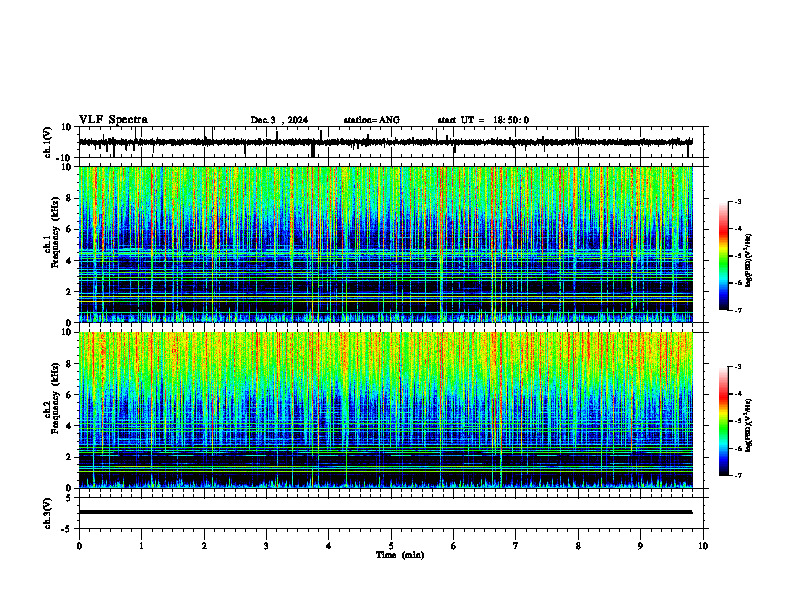The image size is (792, 612).
Task: Click the "2" kHz tick on ch.2 axis
Action: point(70,457)
